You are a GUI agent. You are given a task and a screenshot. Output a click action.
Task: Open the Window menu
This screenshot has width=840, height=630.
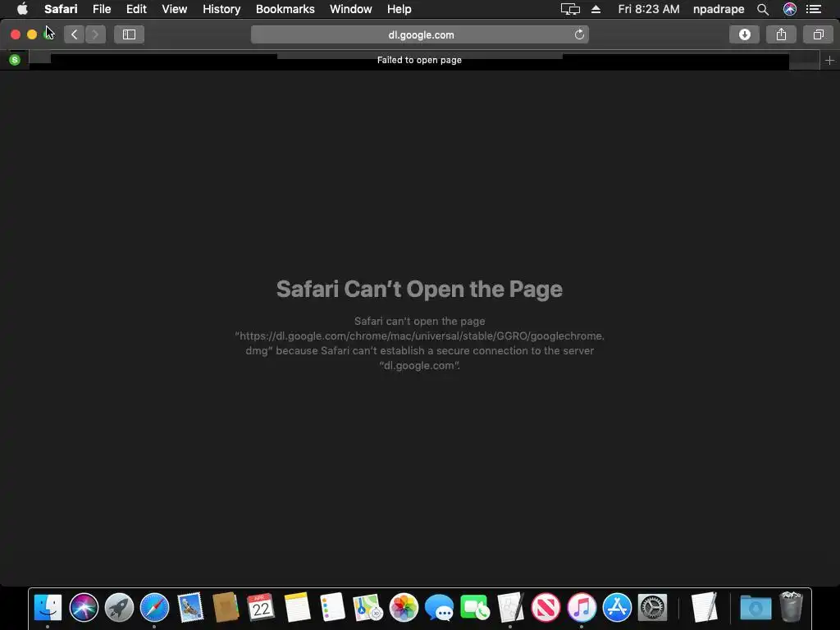pos(351,9)
